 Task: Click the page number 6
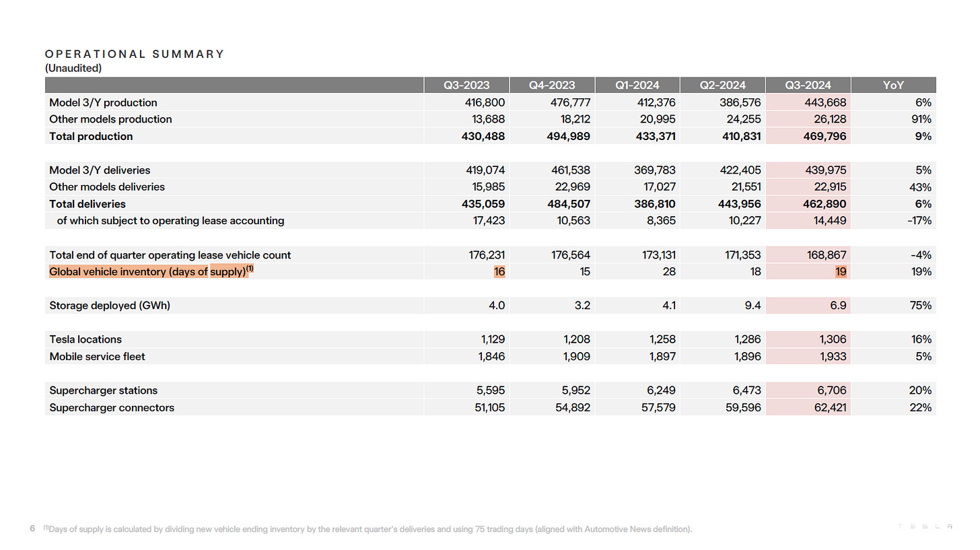click(32, 529)
